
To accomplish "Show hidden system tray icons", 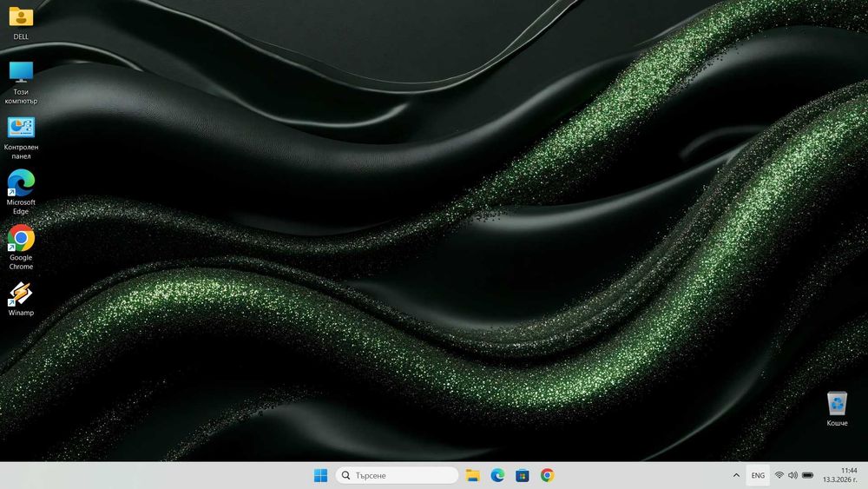I will [736, 475].
